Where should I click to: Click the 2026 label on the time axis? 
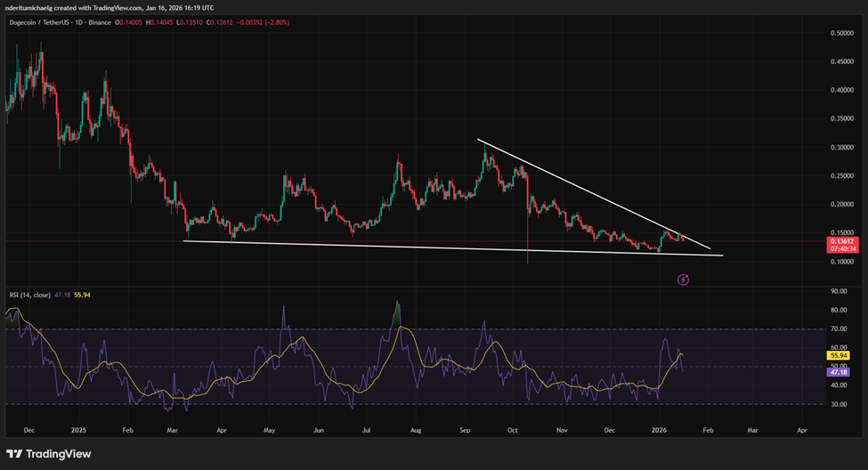660,428
